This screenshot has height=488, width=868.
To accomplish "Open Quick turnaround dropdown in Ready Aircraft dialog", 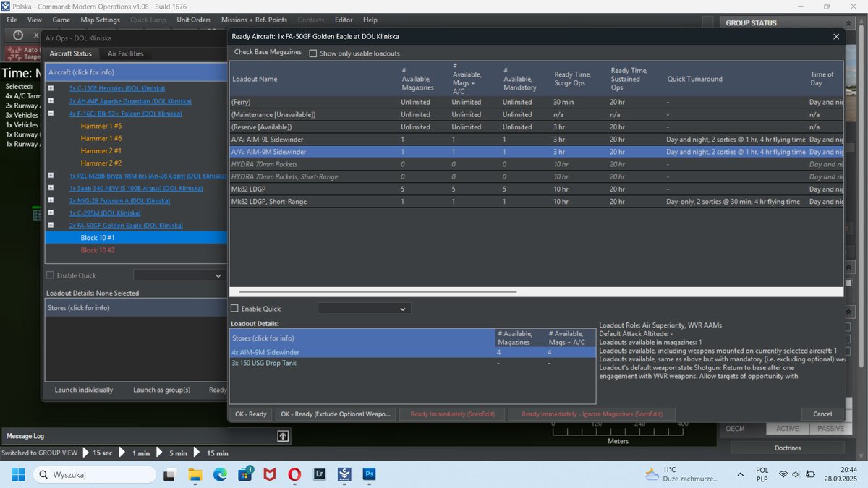I will pyautogui.click(x=365, y=309).
